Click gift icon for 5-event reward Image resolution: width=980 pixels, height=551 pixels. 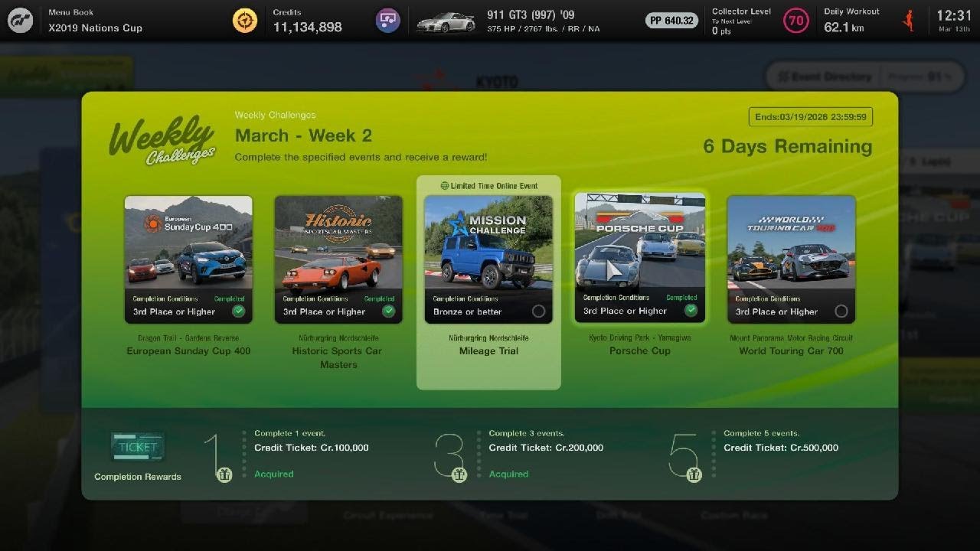(694, 474)
